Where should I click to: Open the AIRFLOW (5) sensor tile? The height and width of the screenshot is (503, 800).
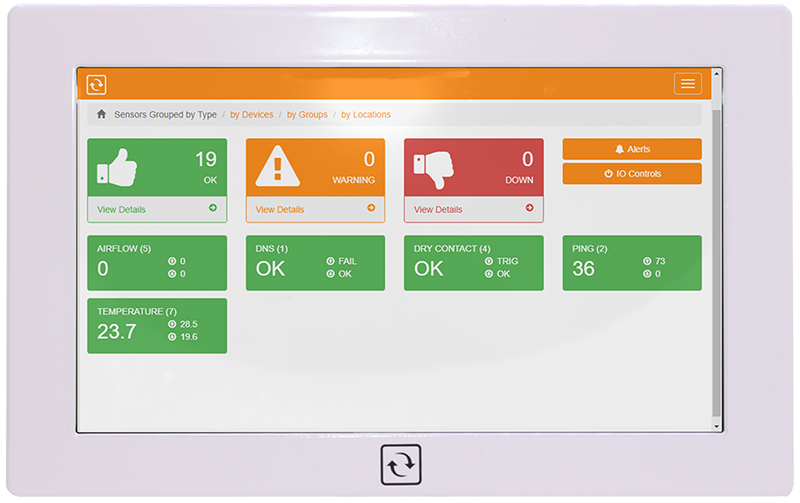[x=157, y=263]
